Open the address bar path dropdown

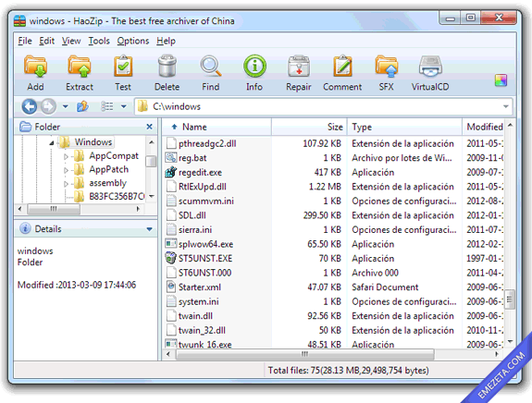pyautogui.click(x=505, y=106)
